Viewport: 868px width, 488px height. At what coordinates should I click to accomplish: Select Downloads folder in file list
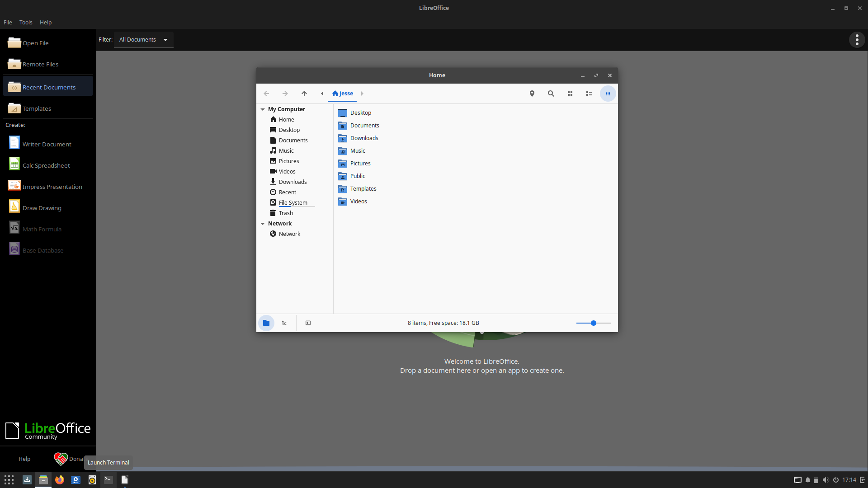coord(359,138)
